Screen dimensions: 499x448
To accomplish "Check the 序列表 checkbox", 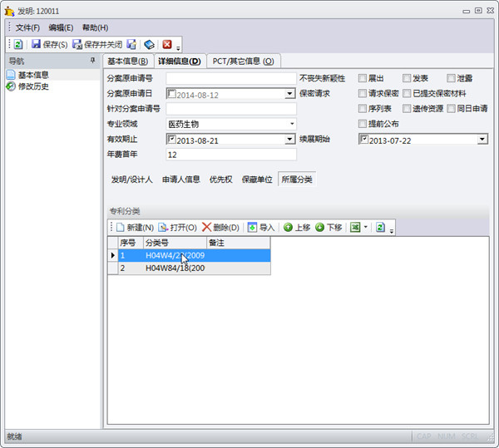I will [x=362, y=108].
